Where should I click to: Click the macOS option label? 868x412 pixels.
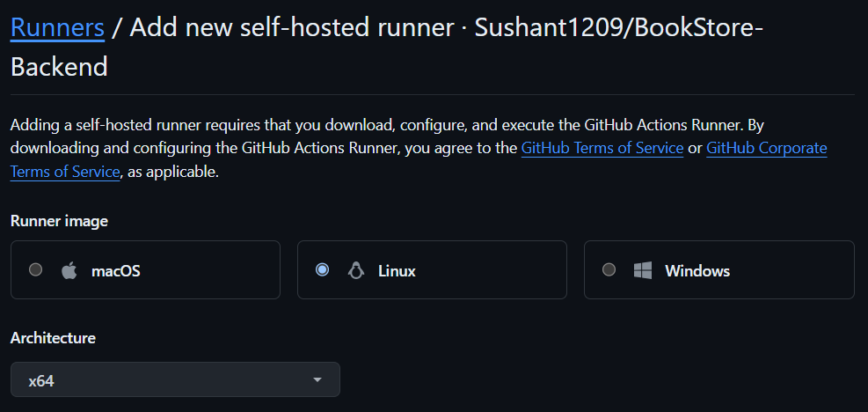coord(115,270)
